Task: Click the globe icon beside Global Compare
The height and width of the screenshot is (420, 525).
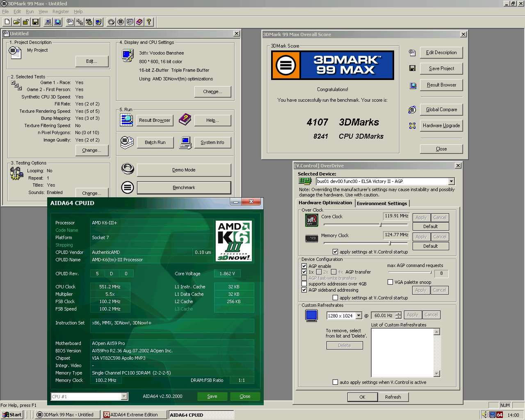Action: tap(412, 110)
